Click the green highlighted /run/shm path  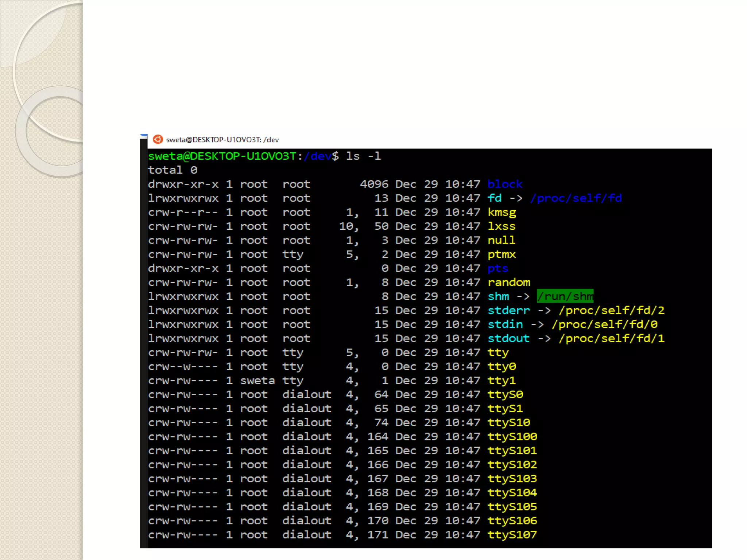(x=565, y=296)
